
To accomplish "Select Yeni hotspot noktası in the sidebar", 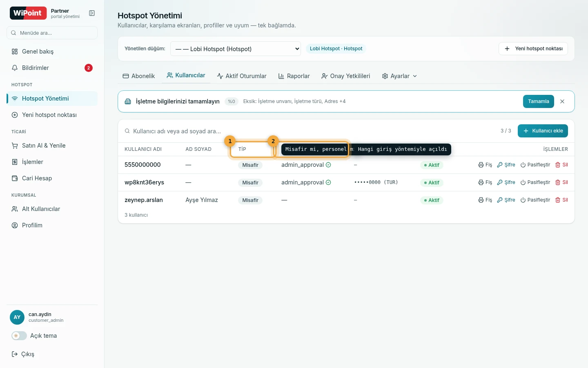I will [x=52, y=115].
